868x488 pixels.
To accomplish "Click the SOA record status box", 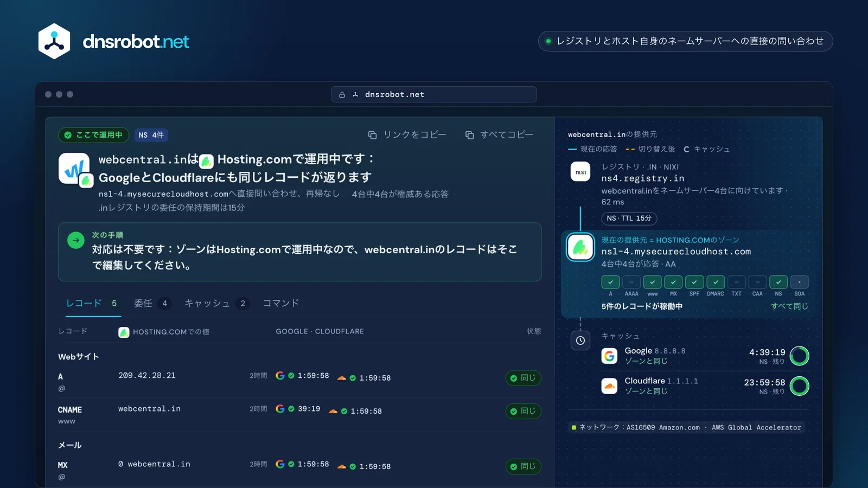I will [800, 282].
